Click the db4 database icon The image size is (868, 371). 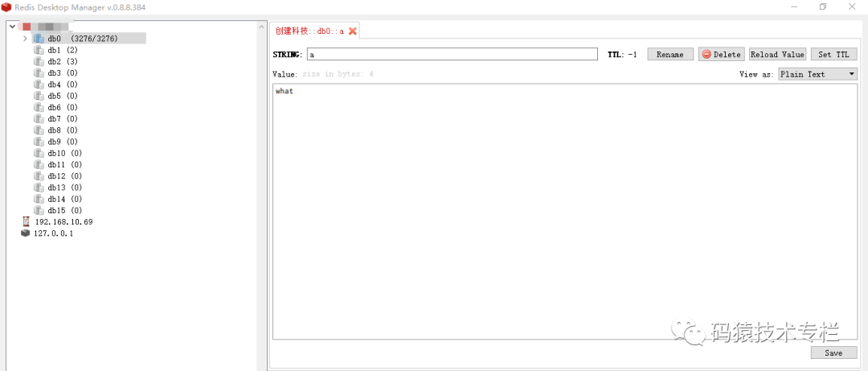tap(39, 85)
